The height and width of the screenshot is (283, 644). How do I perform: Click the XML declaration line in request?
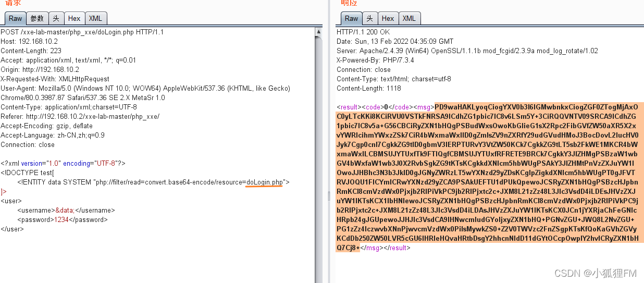point(63,164)
